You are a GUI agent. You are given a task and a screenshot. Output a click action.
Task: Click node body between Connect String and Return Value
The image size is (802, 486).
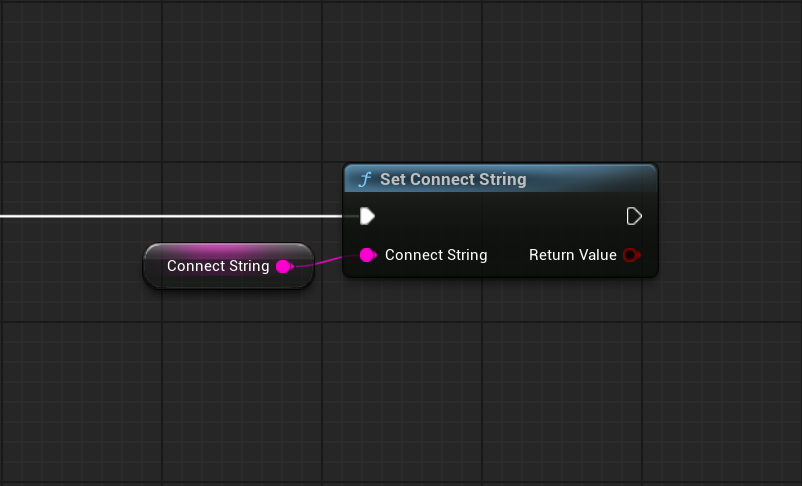tap(508, 256)
